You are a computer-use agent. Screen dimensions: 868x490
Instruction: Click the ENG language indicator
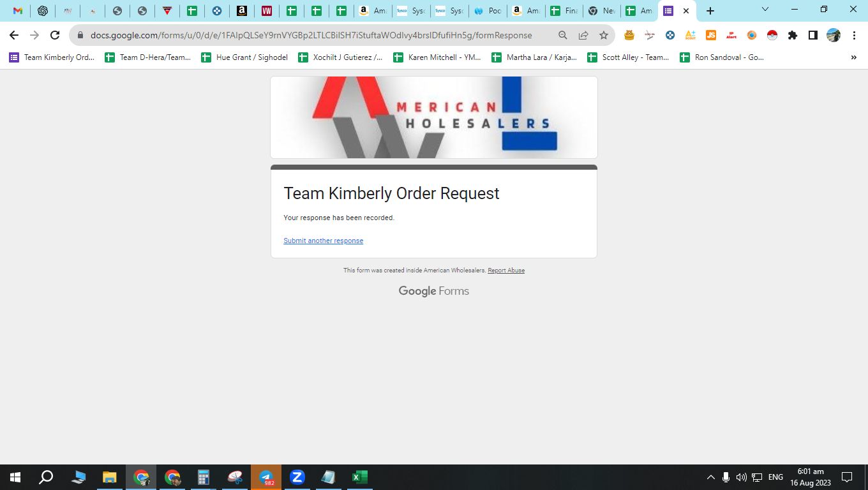[x=775, y=477]
